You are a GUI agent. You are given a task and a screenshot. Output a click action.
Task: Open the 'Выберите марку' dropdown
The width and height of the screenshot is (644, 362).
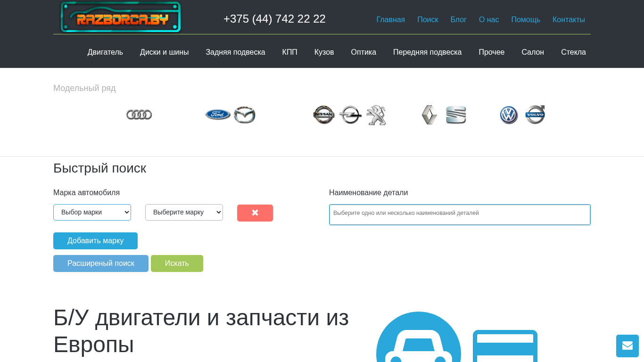[x=184, y=212]
